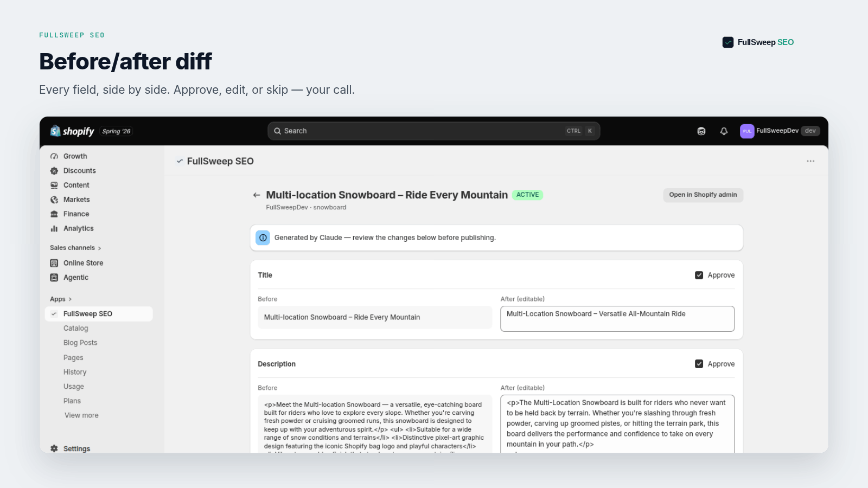868x488 pixels.
Task: Select Growth in the sidebar
Action: [x=75, y=156]
